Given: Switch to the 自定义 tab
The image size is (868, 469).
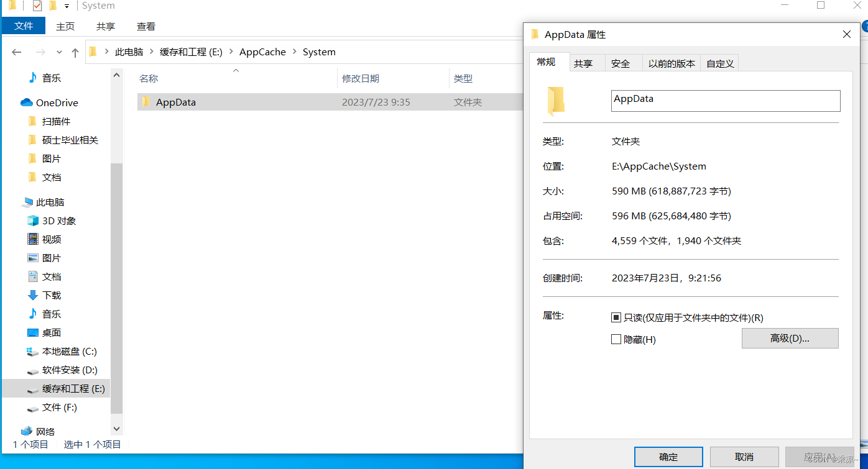Looking at the screenshot, I should (720, 63).
